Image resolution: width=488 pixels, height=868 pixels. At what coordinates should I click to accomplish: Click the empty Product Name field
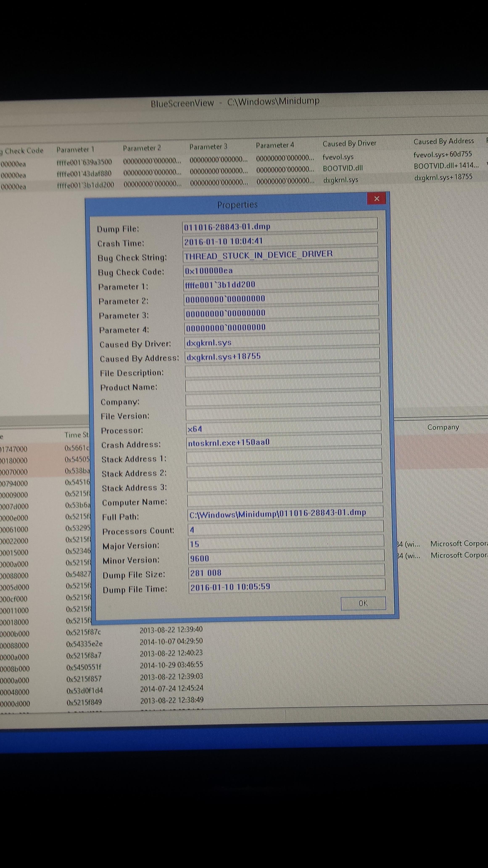[283, 384]
